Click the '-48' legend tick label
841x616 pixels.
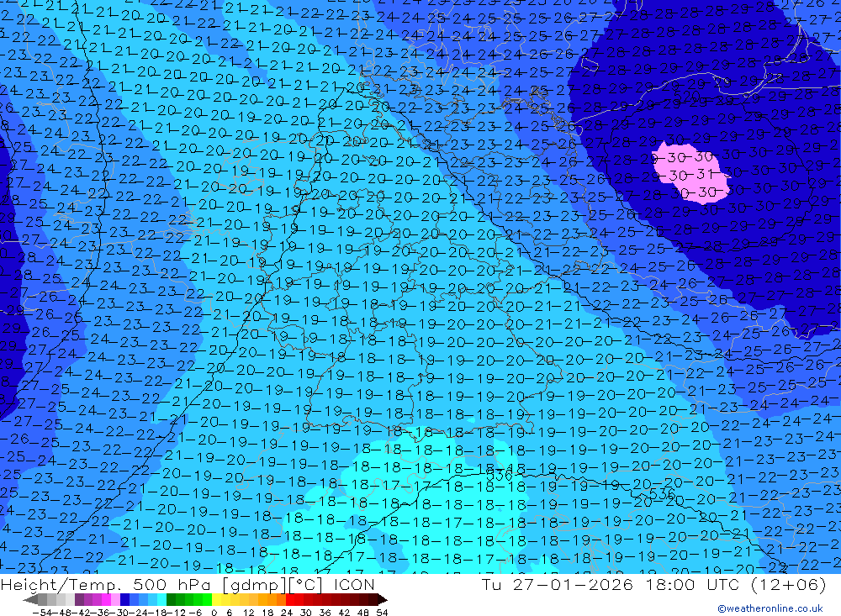pos(62,613)
